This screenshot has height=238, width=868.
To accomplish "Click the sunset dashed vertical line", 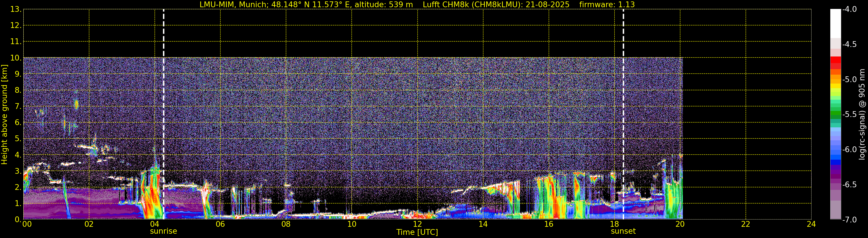I will [623, 114].
